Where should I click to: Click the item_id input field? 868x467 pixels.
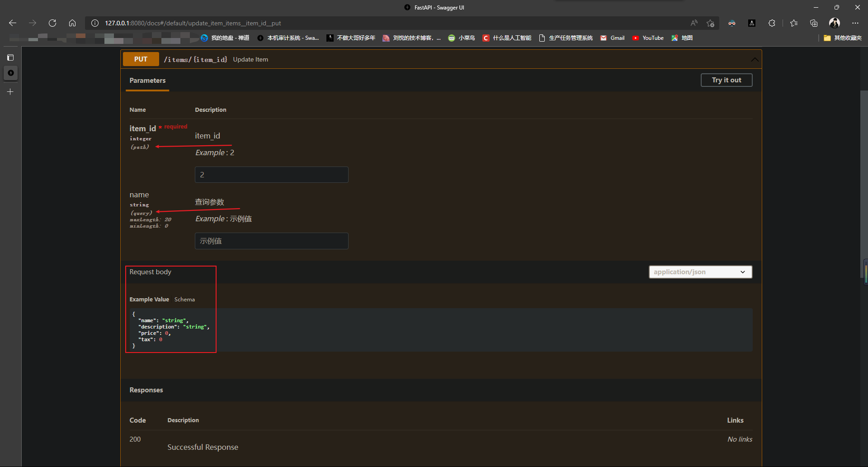[271, 175]
